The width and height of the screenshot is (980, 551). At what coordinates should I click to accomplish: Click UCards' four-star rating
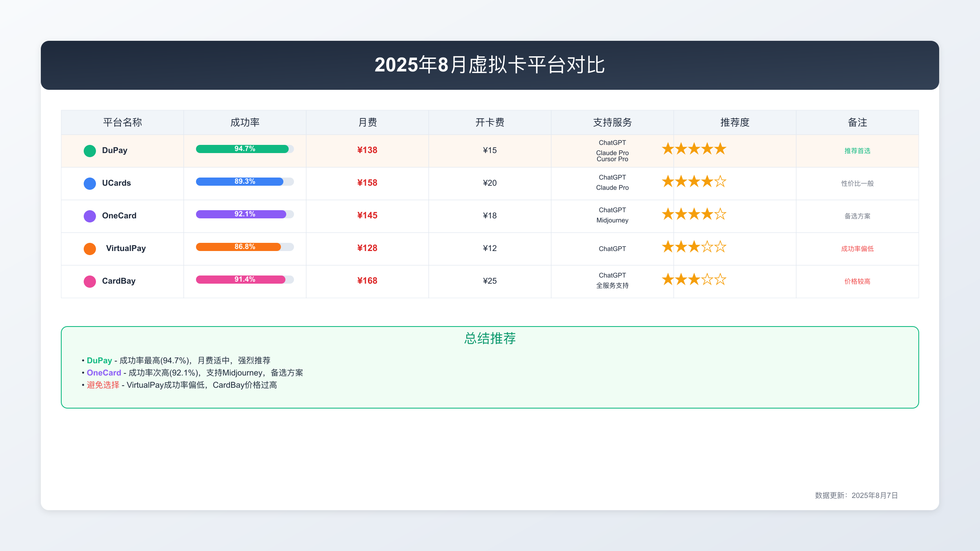694,182
